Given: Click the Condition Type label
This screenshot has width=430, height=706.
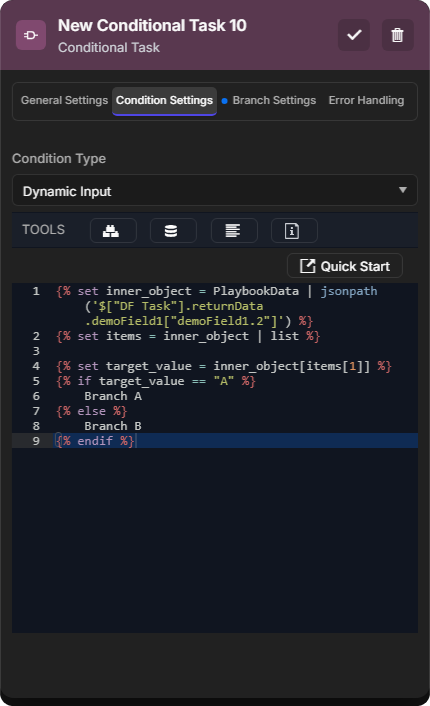Looking at the screenshot, I should point(59,158).
